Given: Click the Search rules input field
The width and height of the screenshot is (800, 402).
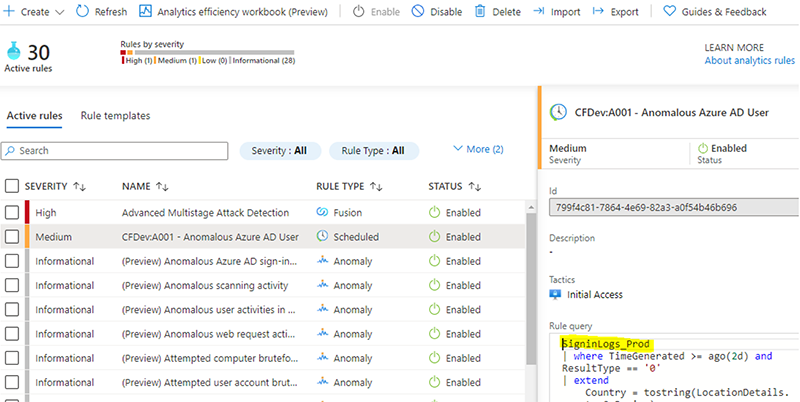Looking at the screenshot, I should pos(115,150).
